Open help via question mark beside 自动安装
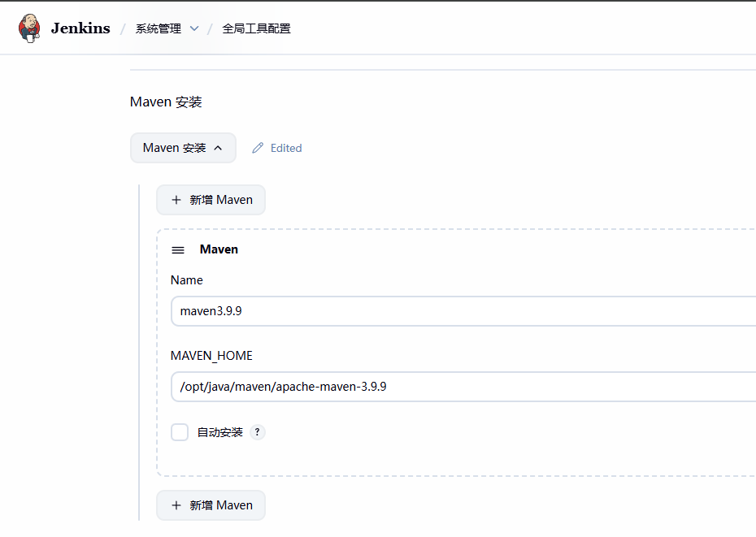756x537 pixels. [258, 432]
